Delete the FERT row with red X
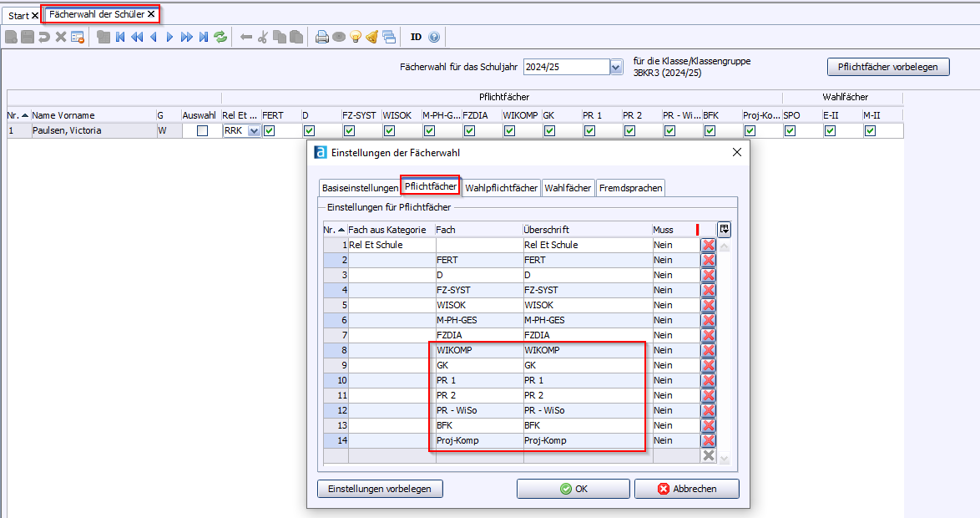Image resolution: width=980 pixels, height=518 pixels. (708, 260)
